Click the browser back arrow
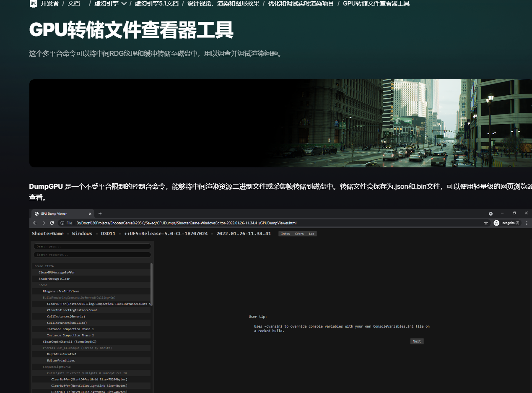 tap(35, 223)
